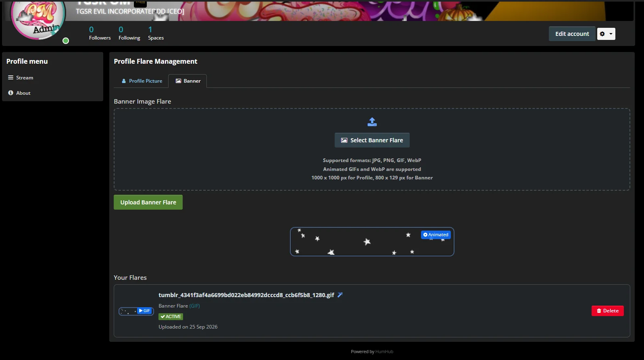Click the green ACTIVE status badge
Viewport: 644px width, 360px height.
point(171,317)
